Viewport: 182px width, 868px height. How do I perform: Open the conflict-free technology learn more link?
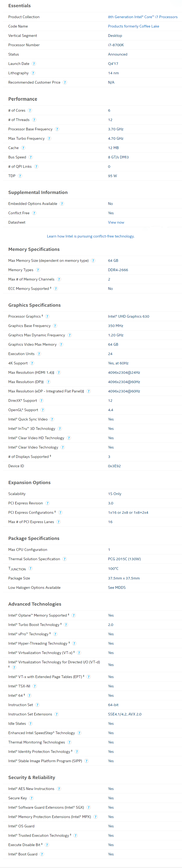[x=90, y=236]
